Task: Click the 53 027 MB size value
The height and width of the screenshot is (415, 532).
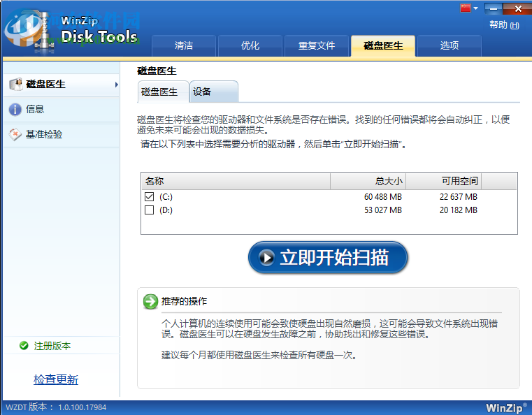Action: [383, 210]
